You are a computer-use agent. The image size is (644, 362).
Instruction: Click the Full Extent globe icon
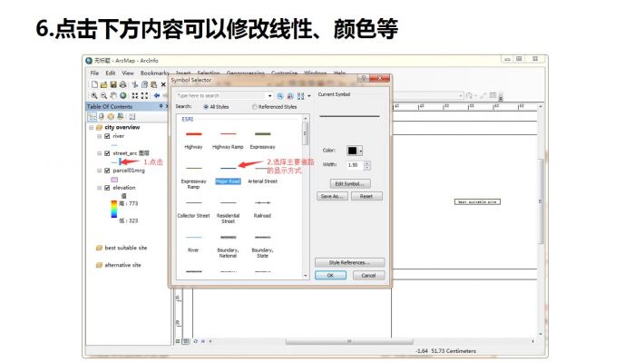[x=122, y=95]
